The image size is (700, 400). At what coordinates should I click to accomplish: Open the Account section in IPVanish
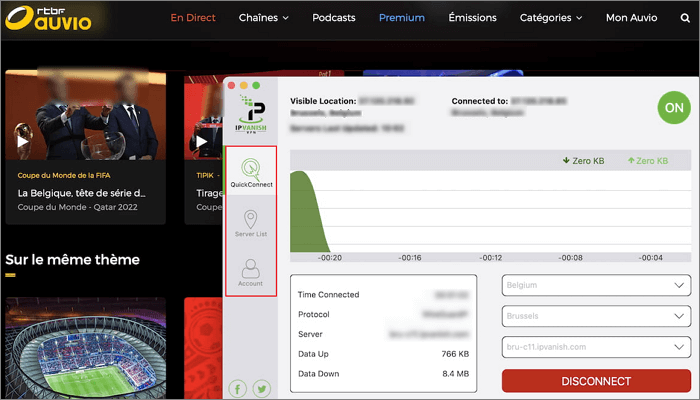(x=250, y=272)
